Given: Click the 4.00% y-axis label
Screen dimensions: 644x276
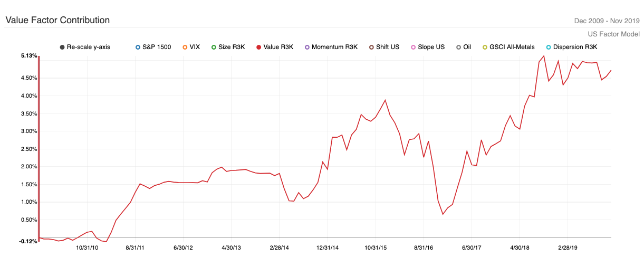Looking at the screenshot, I should [x=30, y=96].
